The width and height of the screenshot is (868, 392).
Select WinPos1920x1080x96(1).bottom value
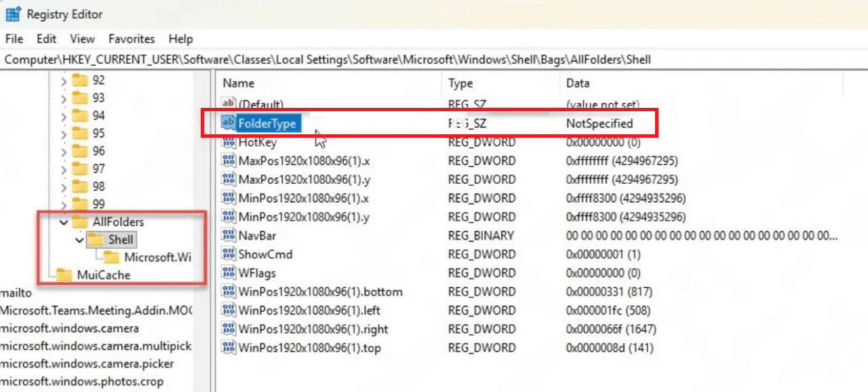320,292
